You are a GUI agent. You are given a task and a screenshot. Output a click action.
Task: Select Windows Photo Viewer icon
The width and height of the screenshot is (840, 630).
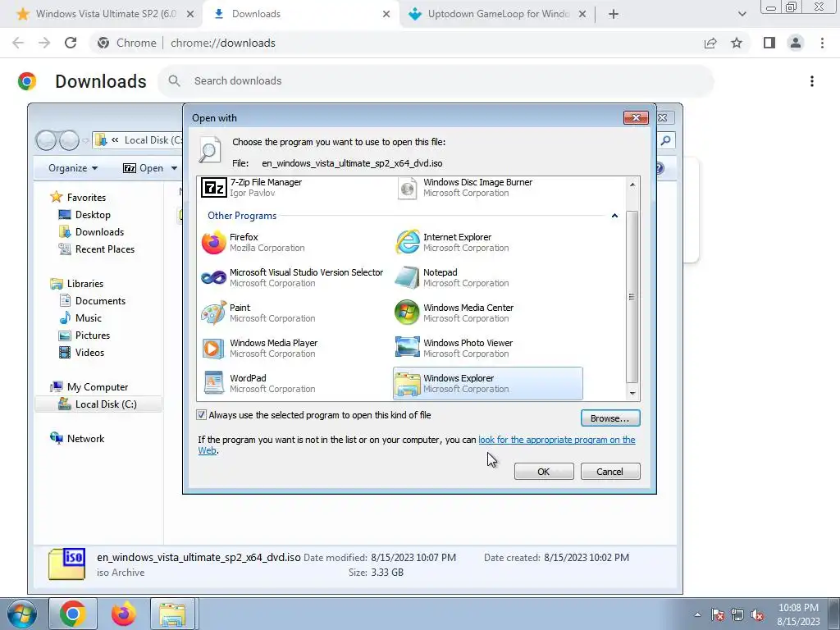pyautogui.click(x=407, y=347)
